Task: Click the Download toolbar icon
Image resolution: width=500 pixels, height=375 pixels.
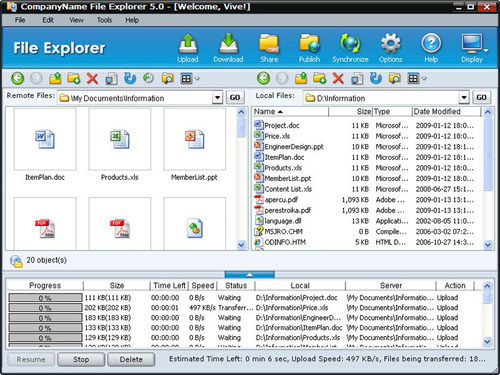Action: [x=228, y=48]
